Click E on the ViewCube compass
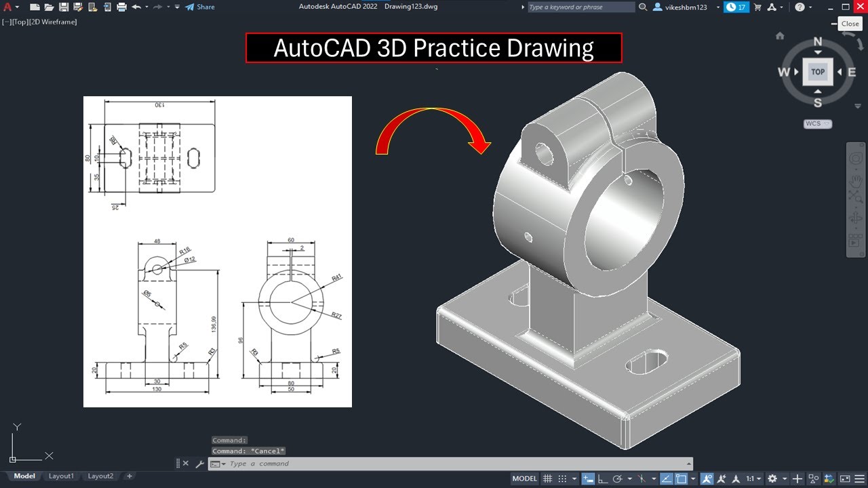The image size is (868, 488). tap(851, 72)
